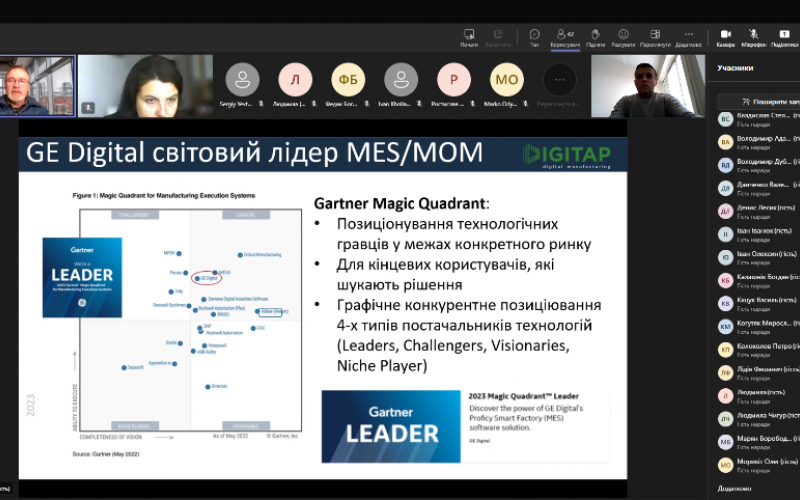Select participant with КВ avatar
The width and height of the screenshot is (800, 500).
(x=758, y=304)
